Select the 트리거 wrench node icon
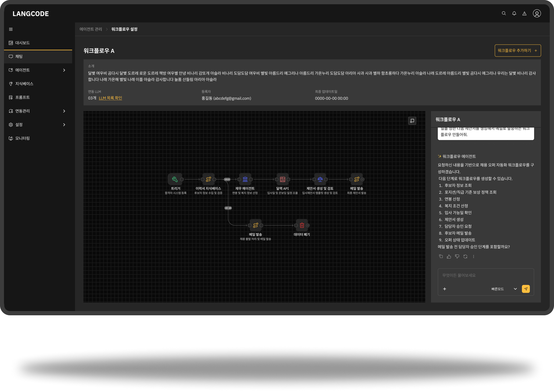The image size is (554, 392). [x=175, y=179]
